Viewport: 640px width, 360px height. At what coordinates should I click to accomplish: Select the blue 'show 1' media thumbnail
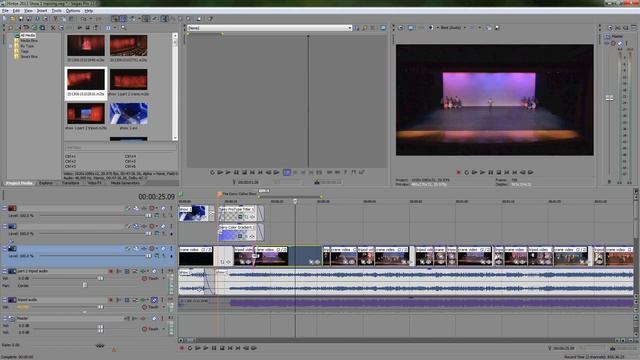pyautogui.click(x=129, y=113)
